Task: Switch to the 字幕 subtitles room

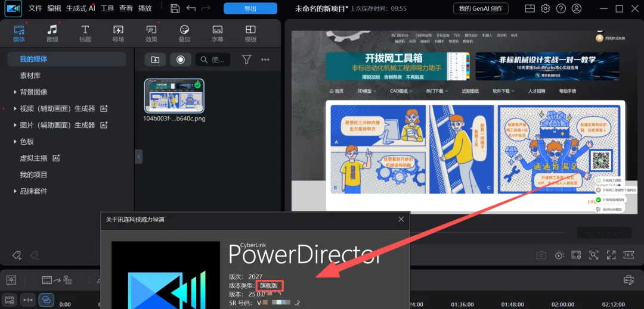Action: [x=217, y=33]
